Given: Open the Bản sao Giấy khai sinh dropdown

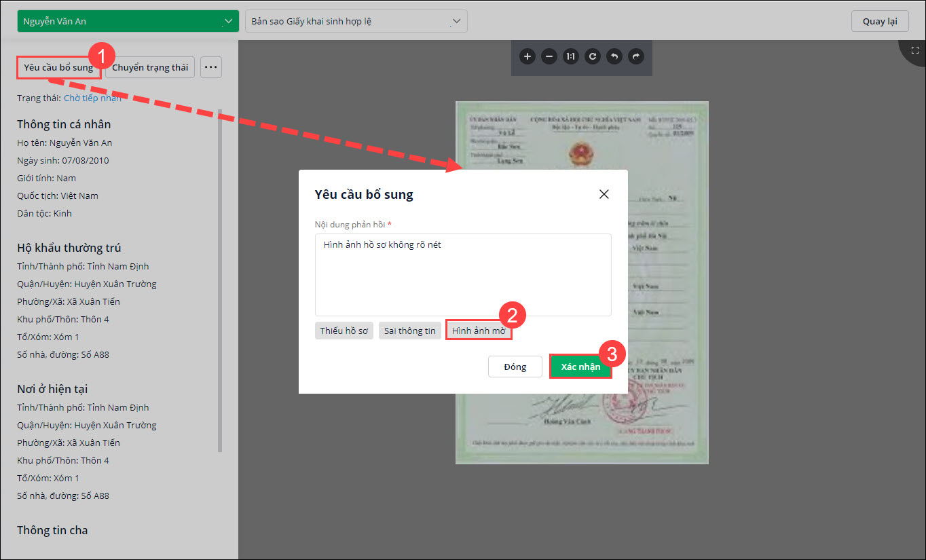Looking at the screenshot, I should pyautogui.click(x=356, y=21).
